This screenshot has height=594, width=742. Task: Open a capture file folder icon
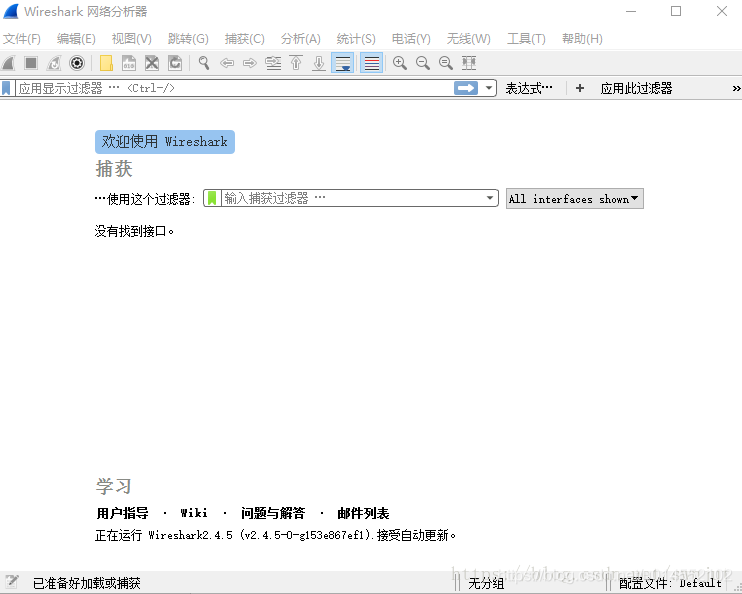coord(106,63)
